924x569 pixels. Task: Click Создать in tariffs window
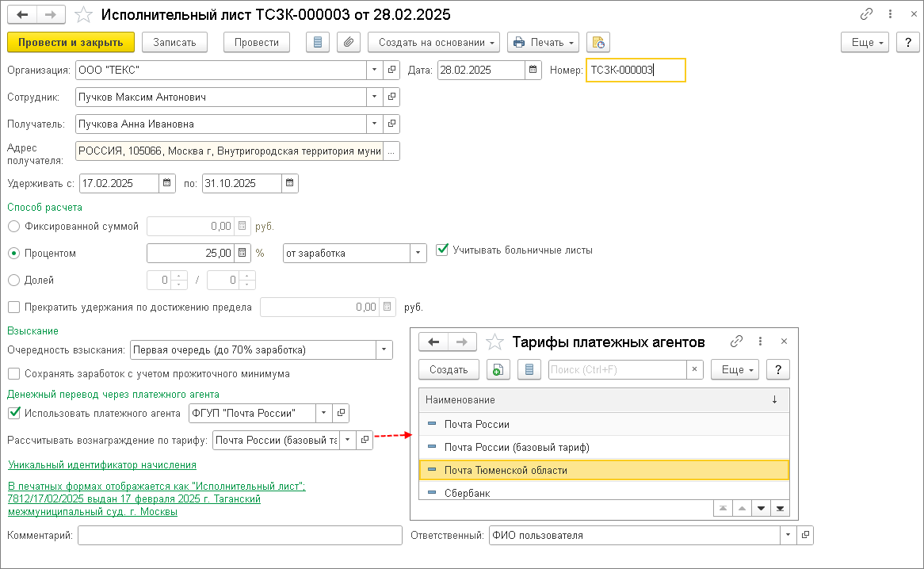pyautogui.click(x=449, y=369)
